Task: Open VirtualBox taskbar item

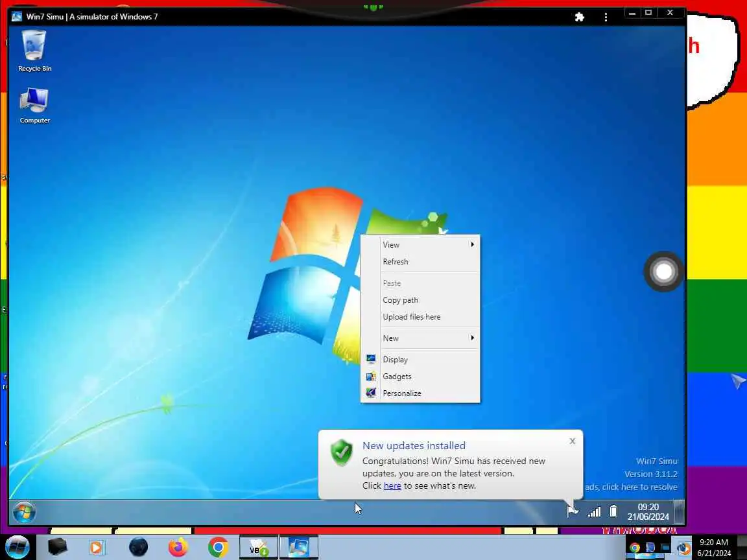Action: point(258,548)
